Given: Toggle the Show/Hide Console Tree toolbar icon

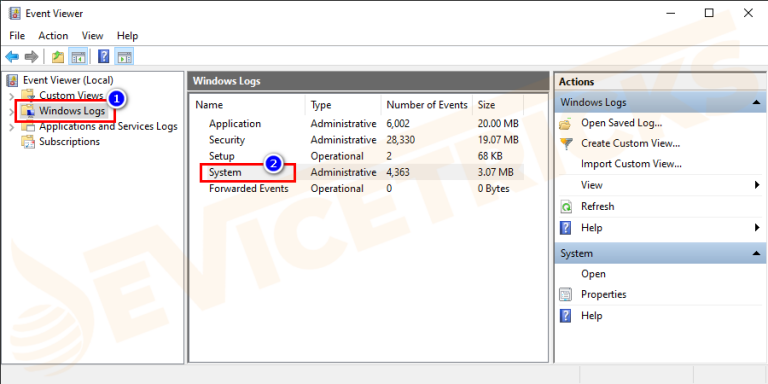Looking at the screenshot, I should tap(78, 57).
